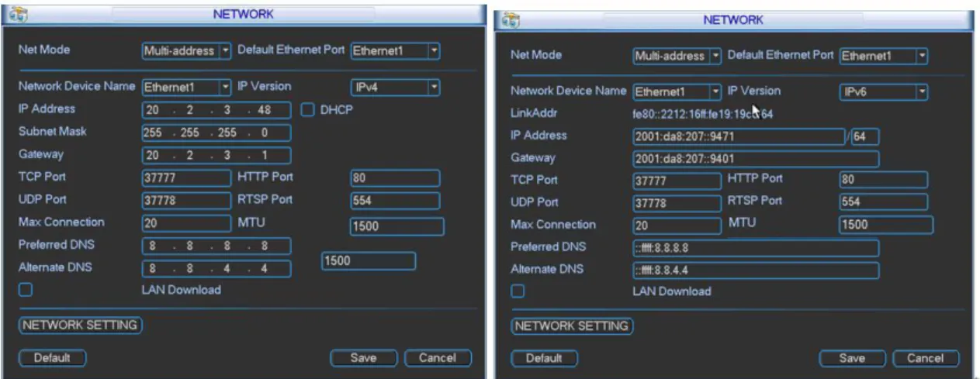
Task: Click Default button in right IPv6 window
Action: point(544,359)
